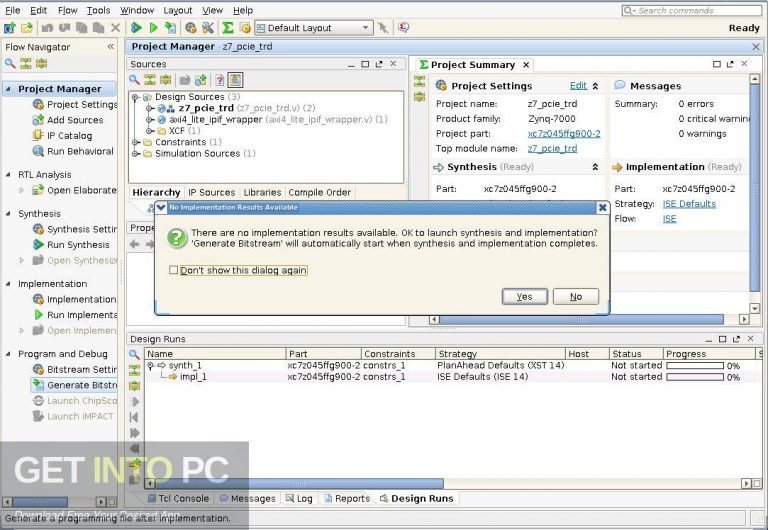The height and width of the screenshot is (530, 768).
Task: Open the Reports tab
Action: click(347, 499)
